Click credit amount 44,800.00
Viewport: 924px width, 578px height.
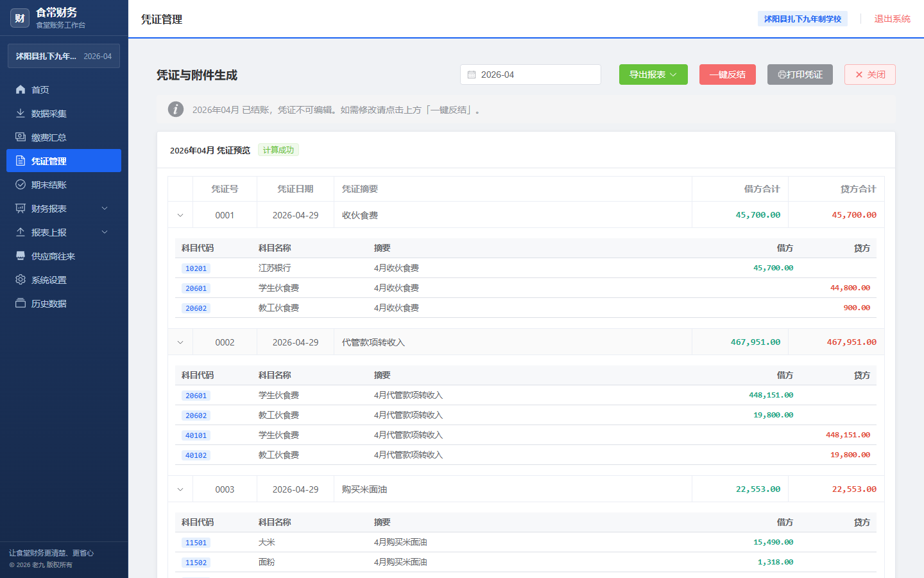(850, 288)
